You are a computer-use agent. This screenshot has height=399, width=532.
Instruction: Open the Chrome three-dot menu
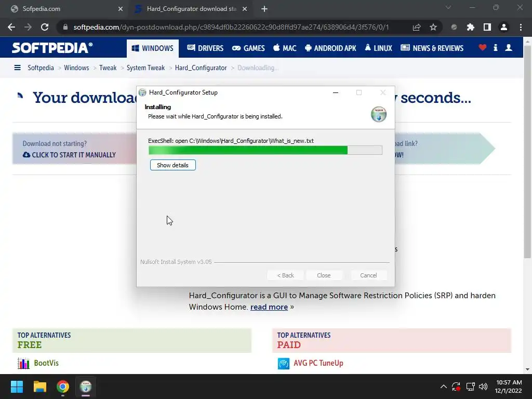click(x=521, y=27)
